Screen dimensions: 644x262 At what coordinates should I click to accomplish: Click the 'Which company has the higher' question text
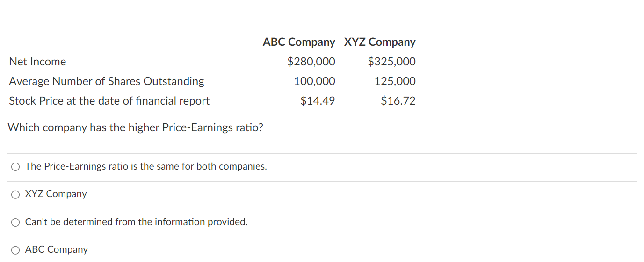click(x=136, y=127)
